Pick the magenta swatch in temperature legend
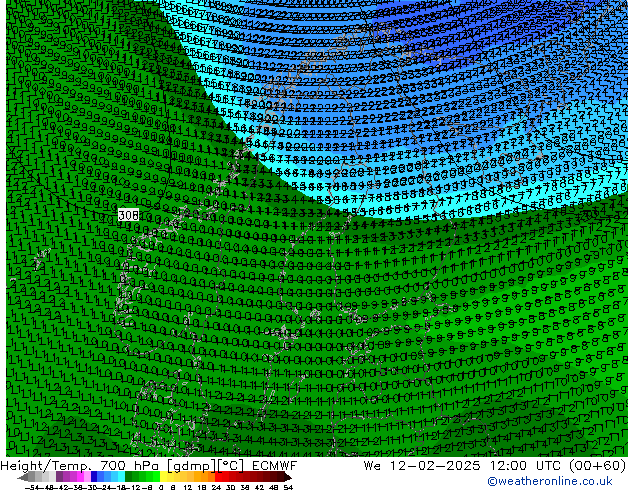 pos(76,477)
